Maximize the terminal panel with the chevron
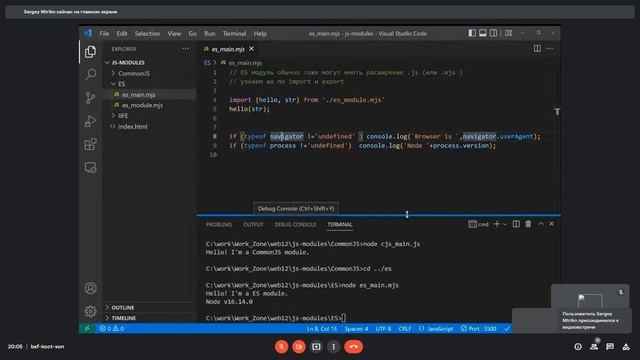The image size is (640, 360). click(x=541, y=224)
